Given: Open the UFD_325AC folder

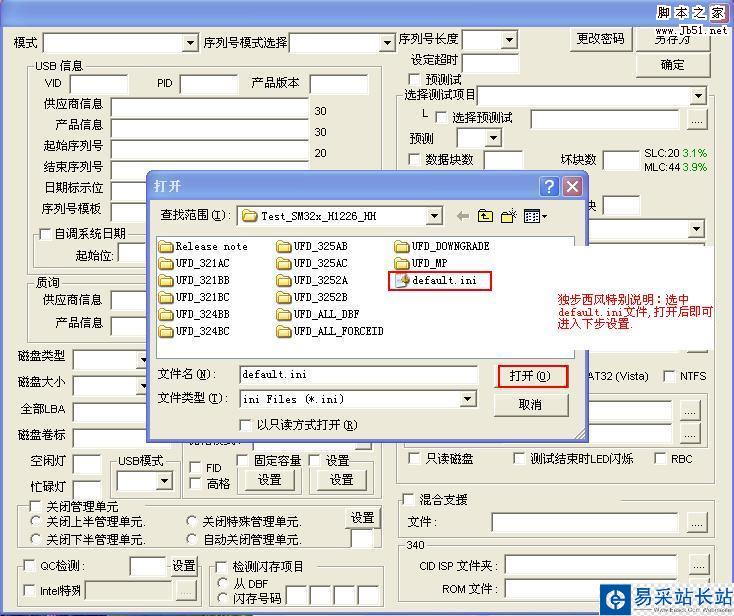Looking at the screenshot, I should [x=312, y=263].
